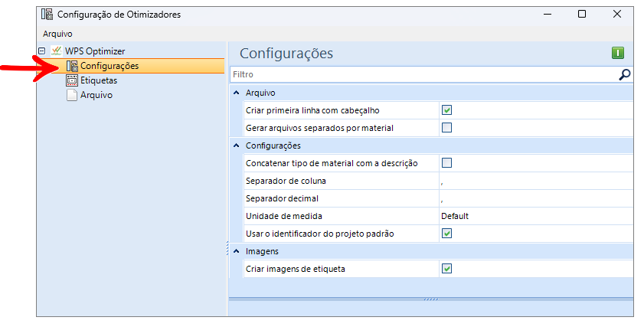Click the vertical splitter grip between panels

[x=227, y=248]
